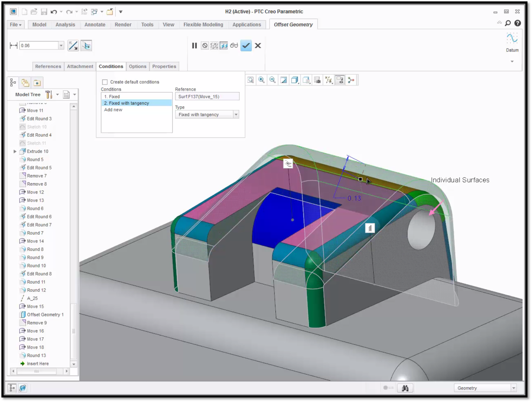The image size is (532, 402).
Task: Save the model with the diskette icon
Action: tap(44, 12)
